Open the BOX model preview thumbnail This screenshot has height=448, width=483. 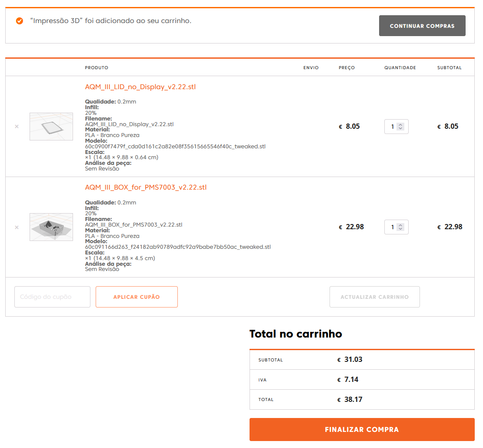pyautogui.click(x=51, y=227)
